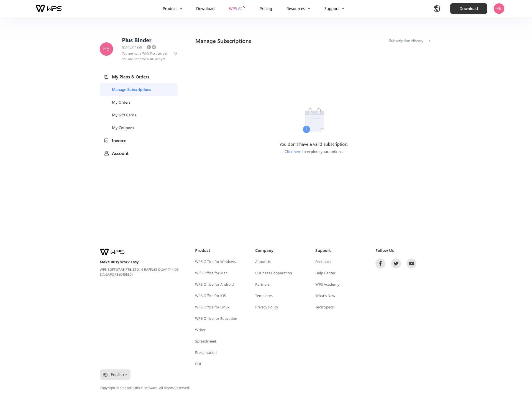The height and width of the screenshot is (414, 532).
Task: Click the ID:645311999 text
Action: pos(132,47)
